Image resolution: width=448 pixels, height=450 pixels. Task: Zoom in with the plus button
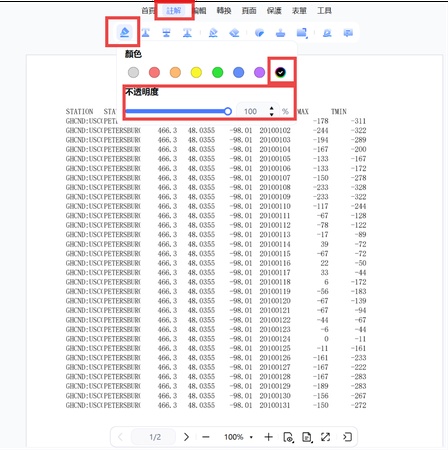pyautogui.click(x=268, y=437)
